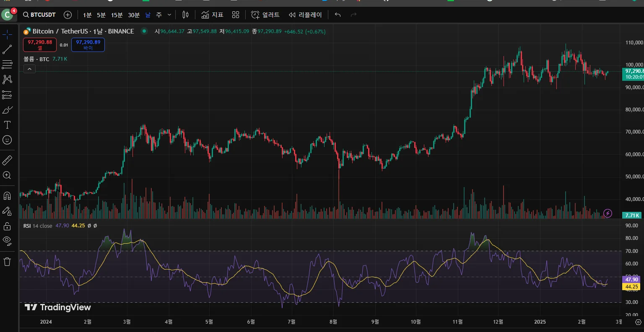
Task: Select the text annotation tool
Action: [7, 125]
